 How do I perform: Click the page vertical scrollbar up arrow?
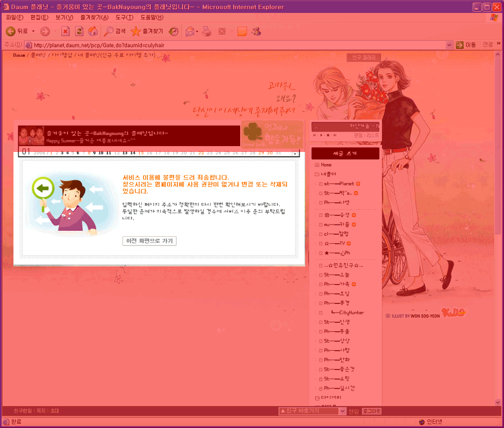(498, 54)
